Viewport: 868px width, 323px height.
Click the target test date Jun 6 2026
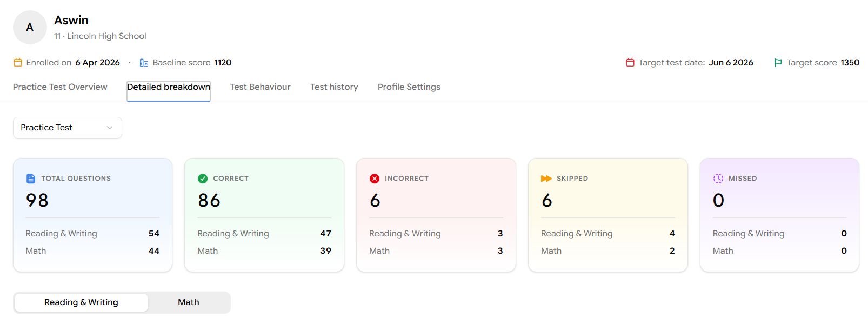point(731,63)
